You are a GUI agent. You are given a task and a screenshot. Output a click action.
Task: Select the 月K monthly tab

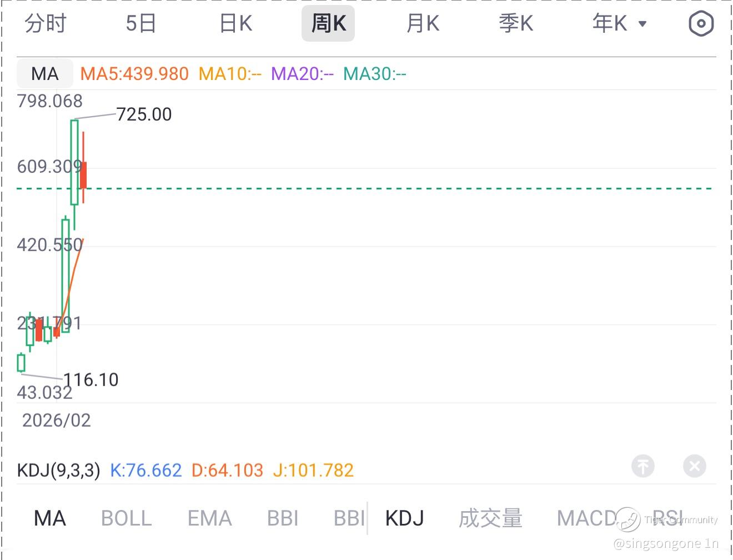point(423,23)
